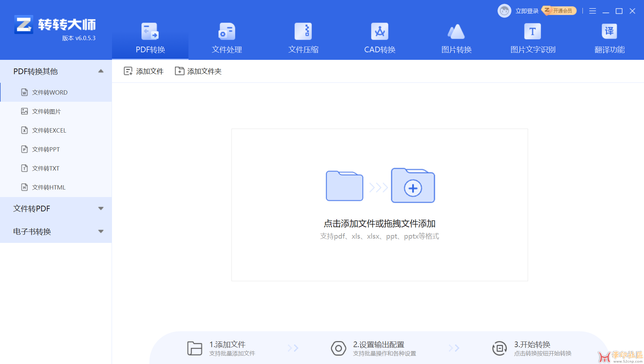This screenshot has width=644, height=364.
Task: Click the TXT file icon in sidebar
Action: [24, 168]
